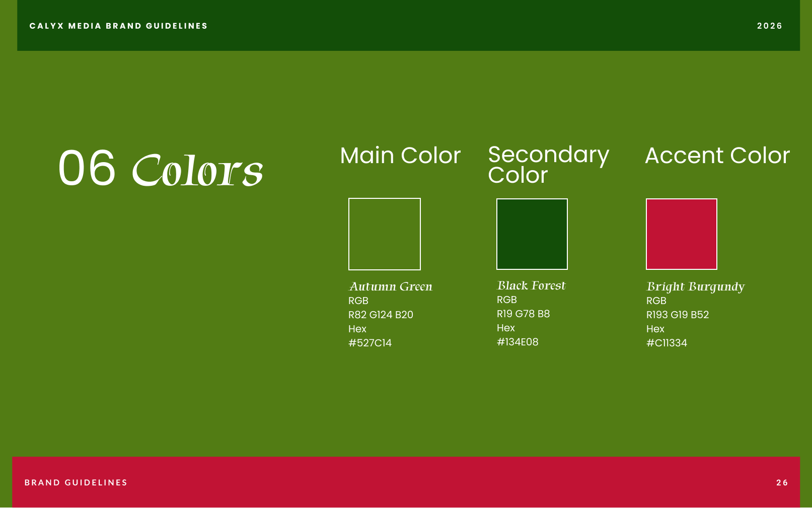Select the RGB value R82 G124 B20
The height and width of the screenshot is (508, 812).
click(x=381, y=315)
